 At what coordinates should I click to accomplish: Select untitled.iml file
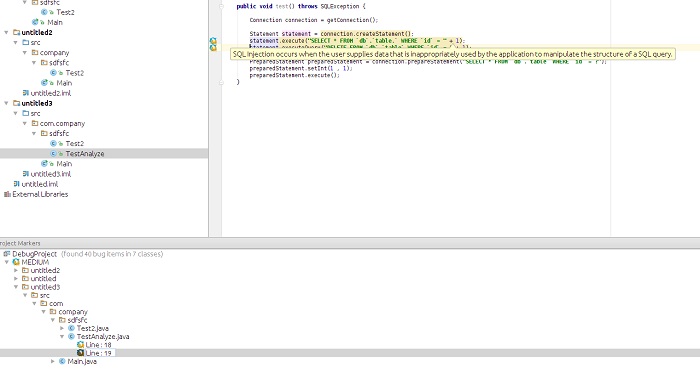coord(40,184)
